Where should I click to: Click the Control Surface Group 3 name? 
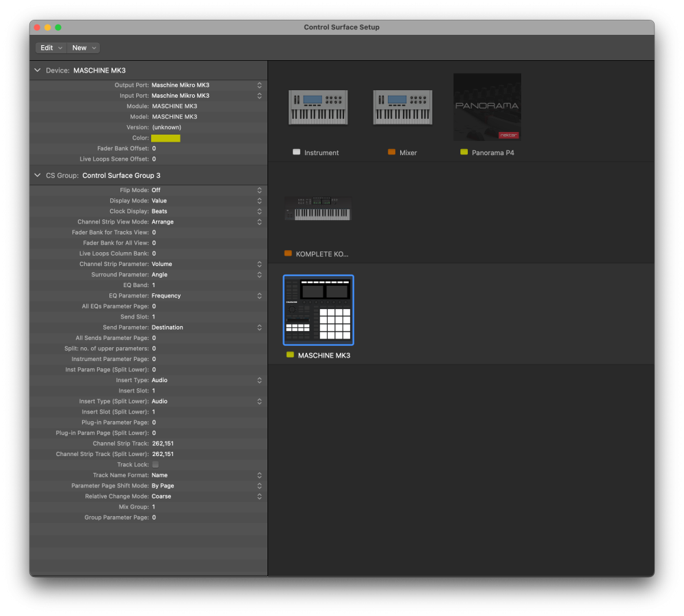click(121, 175)
